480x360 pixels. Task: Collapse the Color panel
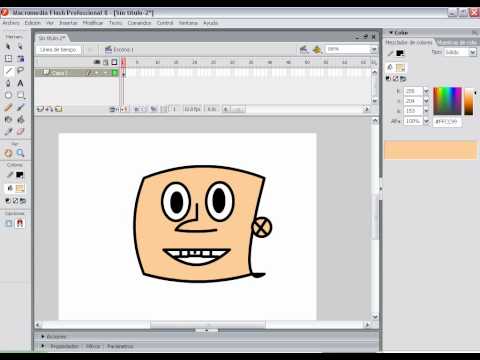[391, 33]
